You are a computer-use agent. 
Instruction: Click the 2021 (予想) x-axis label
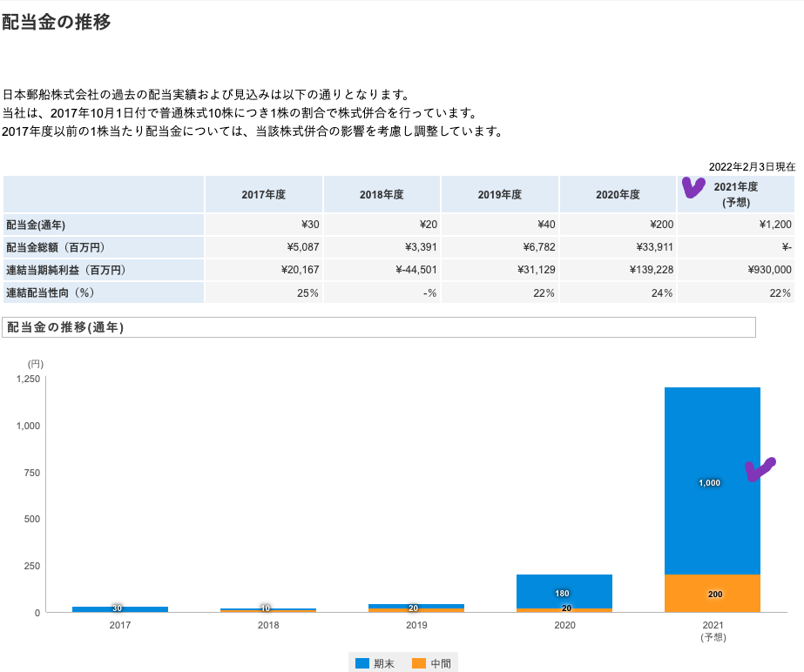713,631
